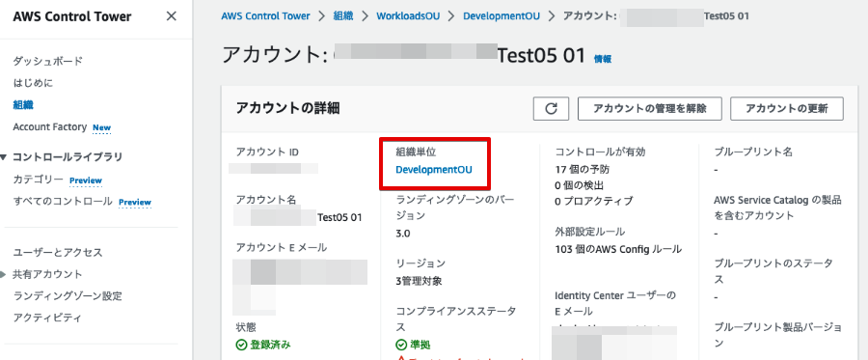Open the 情報 link beside the account title
Viewport: 868px width, 360px height.
pyautogui.click(x=603, y=59)
